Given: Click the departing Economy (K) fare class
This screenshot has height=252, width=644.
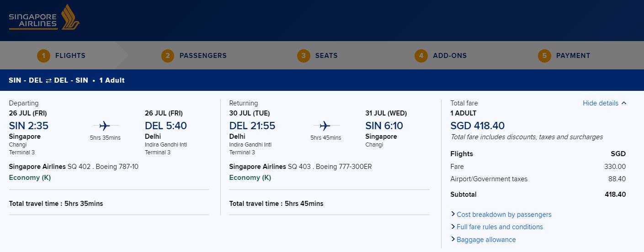Looking at the screenshot, I should [30, 178].
